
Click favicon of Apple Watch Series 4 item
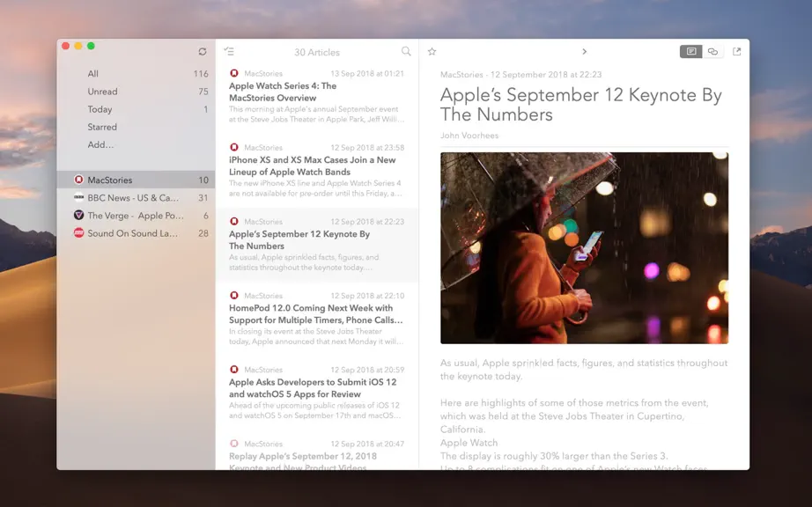pos(234,73)
